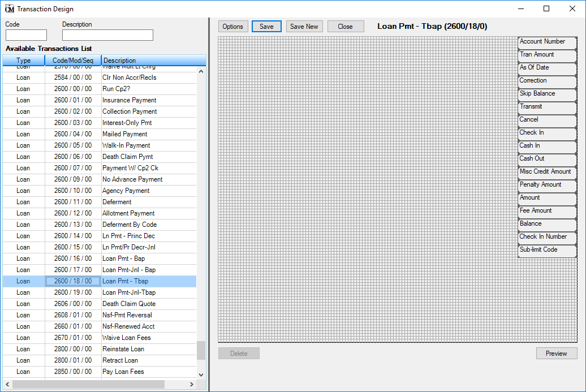Add the Account Number field
The width and height of the screenshot is (586, 392).
[546, 41]
